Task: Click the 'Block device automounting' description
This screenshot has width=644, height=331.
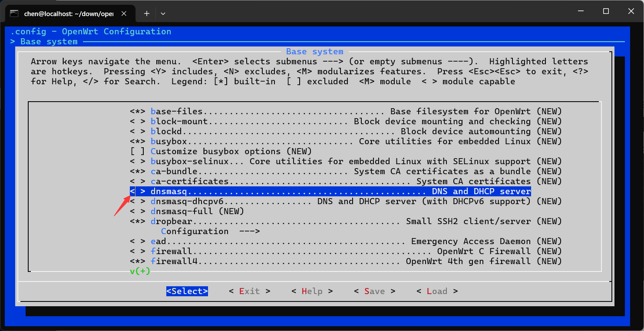Action: coord(466,132)
